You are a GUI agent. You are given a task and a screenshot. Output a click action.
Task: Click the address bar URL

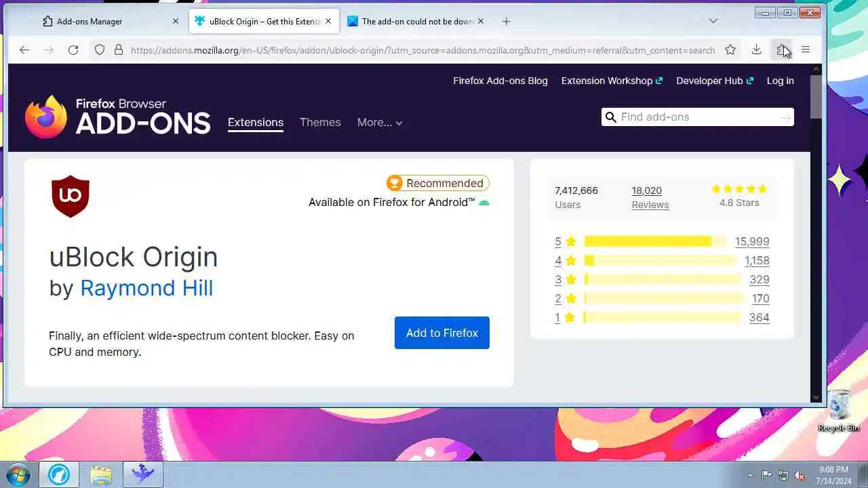pos(422,50)
